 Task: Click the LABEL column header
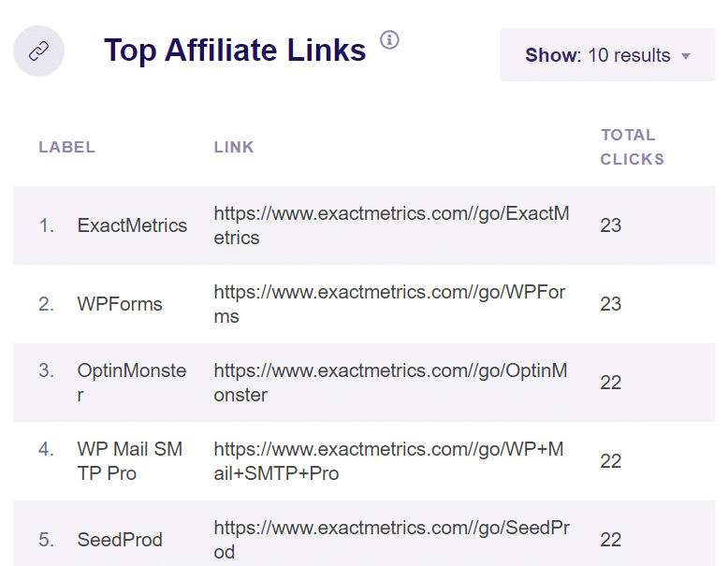66,147
